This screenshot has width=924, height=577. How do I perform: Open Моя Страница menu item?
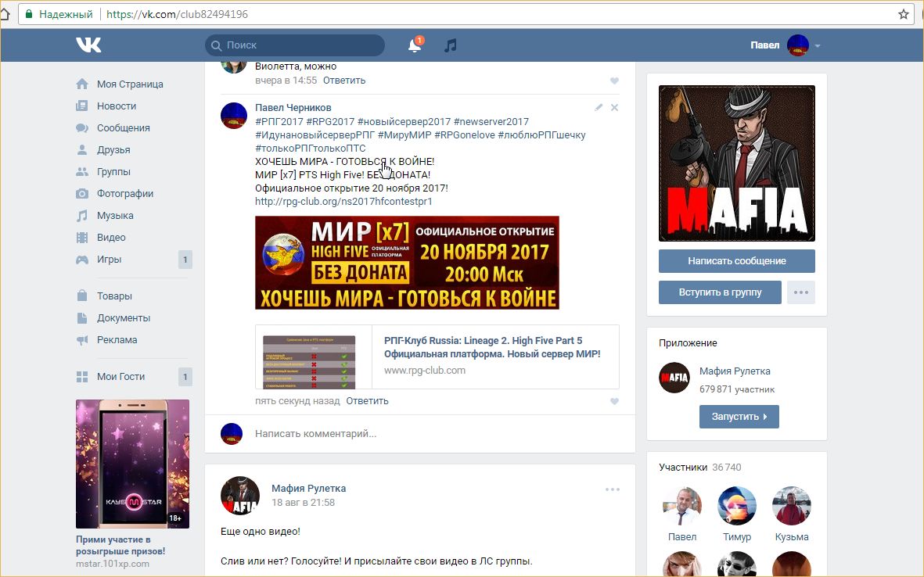130,84
